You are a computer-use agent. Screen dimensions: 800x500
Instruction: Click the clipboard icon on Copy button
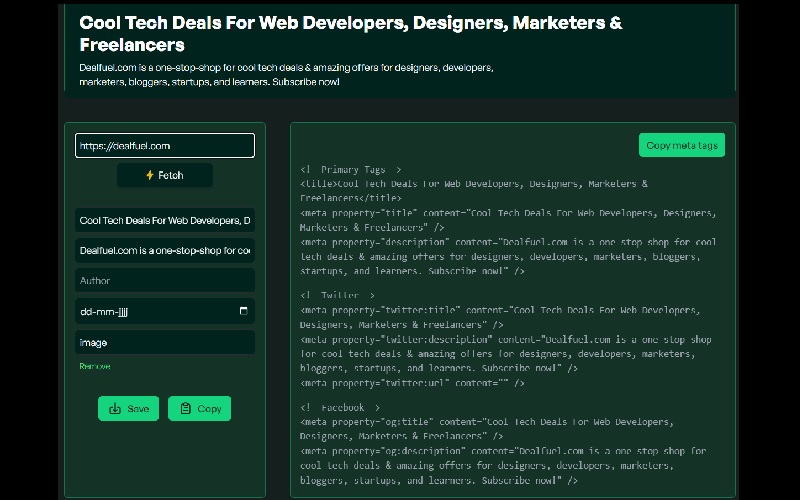[185, 409]
